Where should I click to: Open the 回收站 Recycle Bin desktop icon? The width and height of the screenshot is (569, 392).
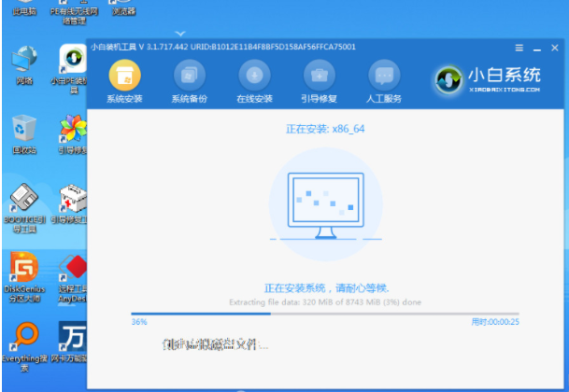(x=24, y=130)
